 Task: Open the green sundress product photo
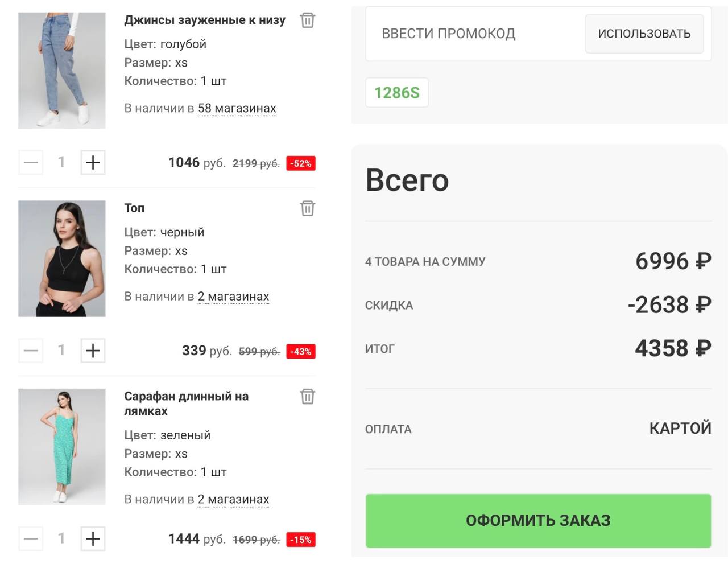point(61,447)
